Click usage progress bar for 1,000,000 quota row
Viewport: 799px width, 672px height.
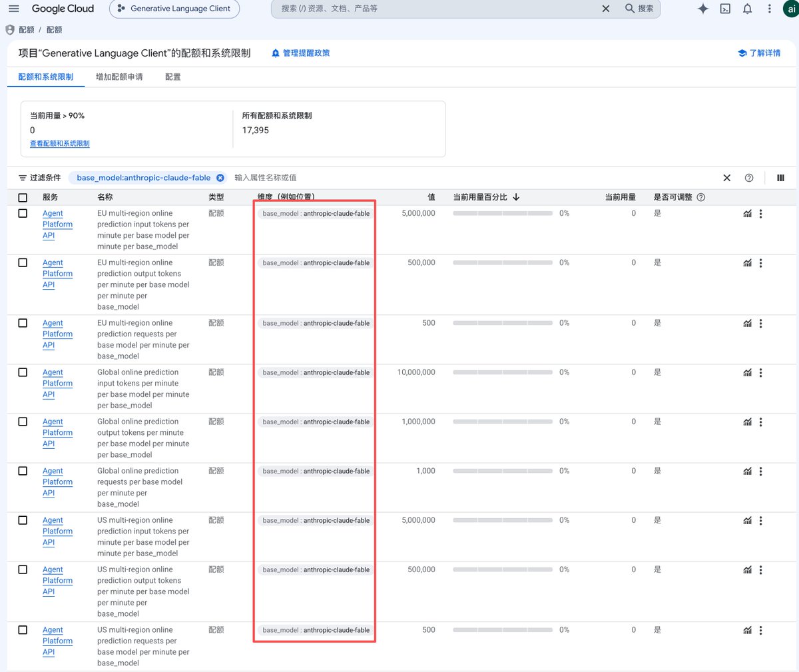pyautogui.click(x=503, y=422)
